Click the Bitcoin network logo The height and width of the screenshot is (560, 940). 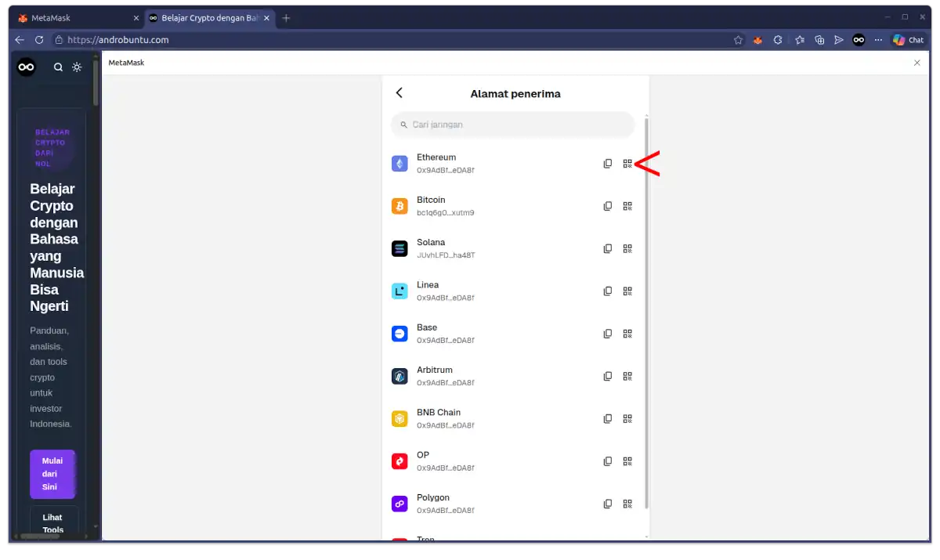tap(399, 206)
